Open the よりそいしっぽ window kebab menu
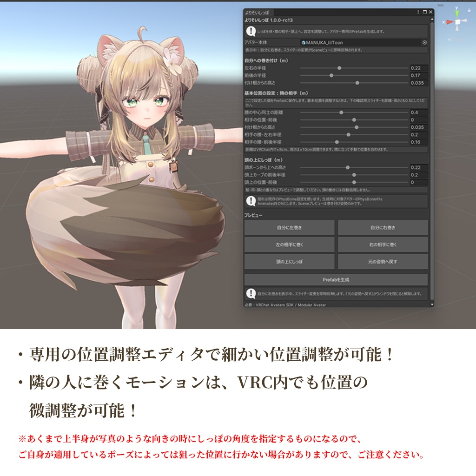Viewport: 476px width, 476px height. coord(418,12)
